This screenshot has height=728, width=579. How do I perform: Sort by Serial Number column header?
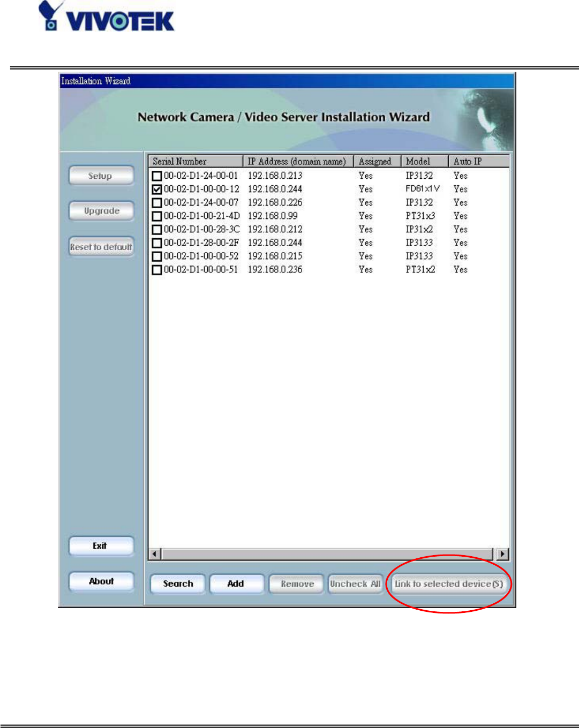(195, 161)
